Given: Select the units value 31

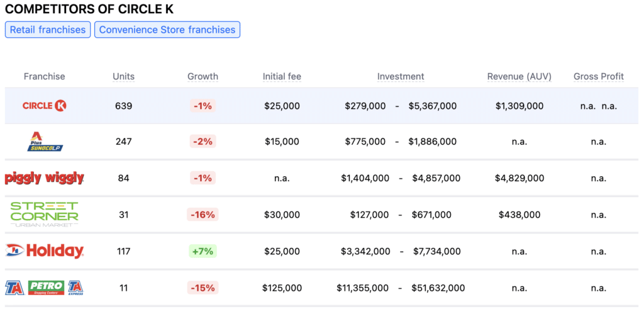Looking at the screenshot, I should pyautogui.click(x=124, y=215).
